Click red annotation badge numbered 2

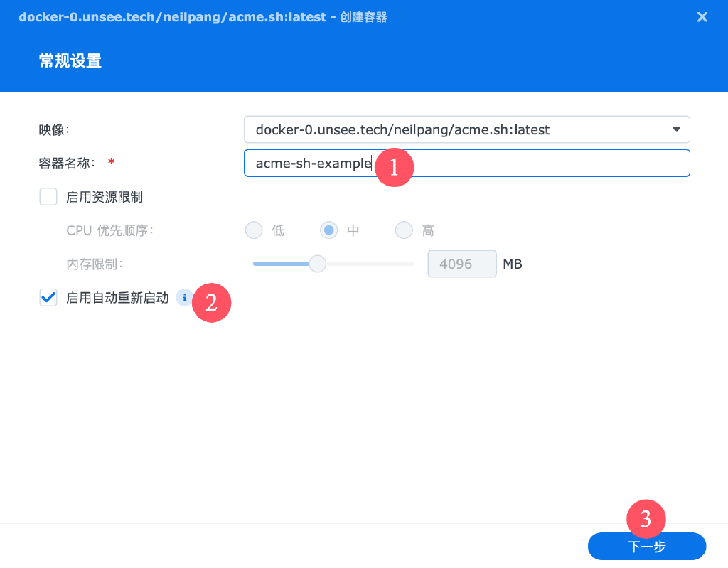point(211,302)
